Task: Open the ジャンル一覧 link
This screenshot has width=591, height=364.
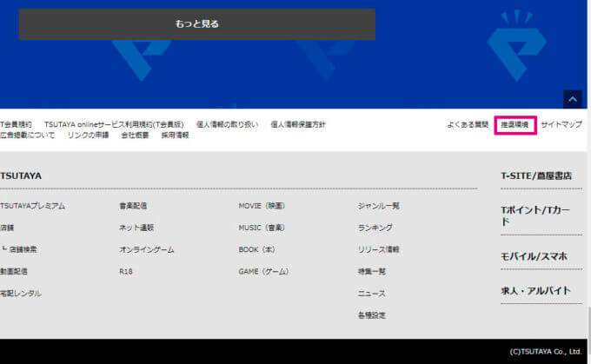Action: click(x=379, y=206)
